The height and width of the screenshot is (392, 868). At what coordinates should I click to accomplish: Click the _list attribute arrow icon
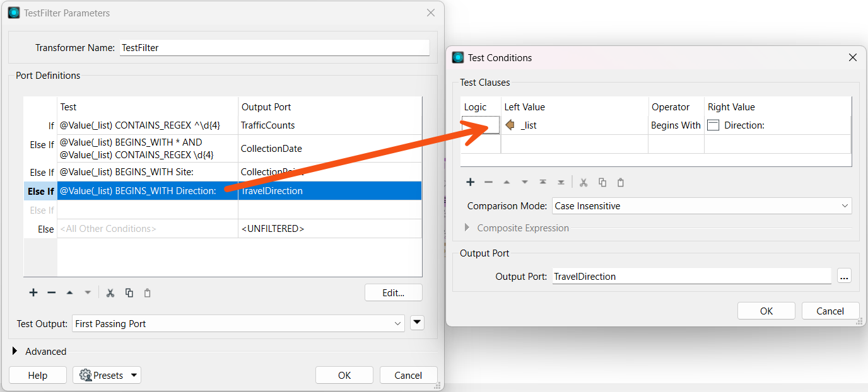[510, 125]
